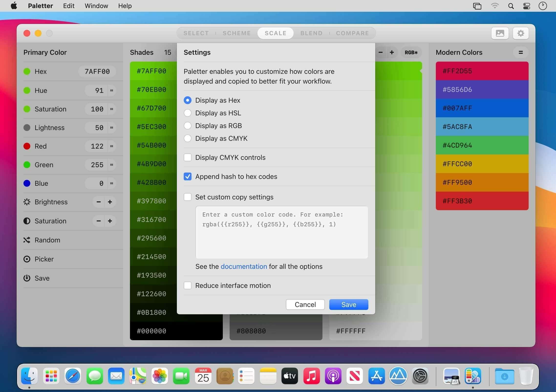Open the Lightness slider handle
The height and width of the screenshot is (392, 556).
[x=112, y=128]
